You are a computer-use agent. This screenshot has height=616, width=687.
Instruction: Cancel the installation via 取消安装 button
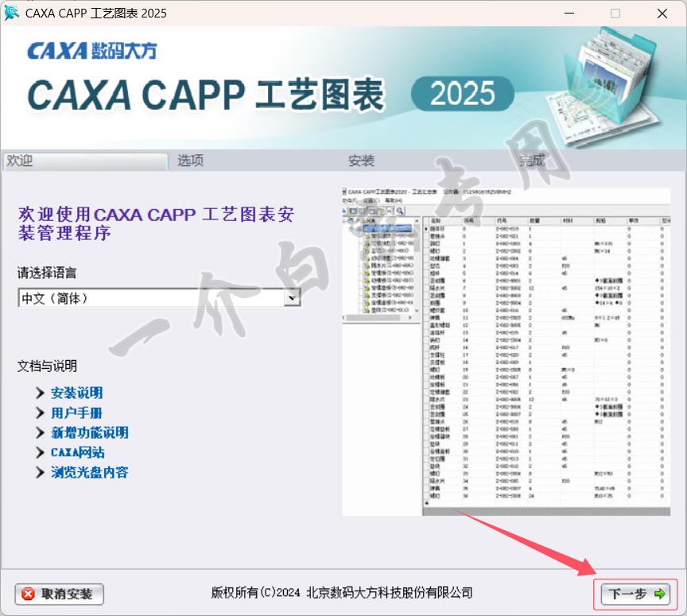[x=59, y=594]
